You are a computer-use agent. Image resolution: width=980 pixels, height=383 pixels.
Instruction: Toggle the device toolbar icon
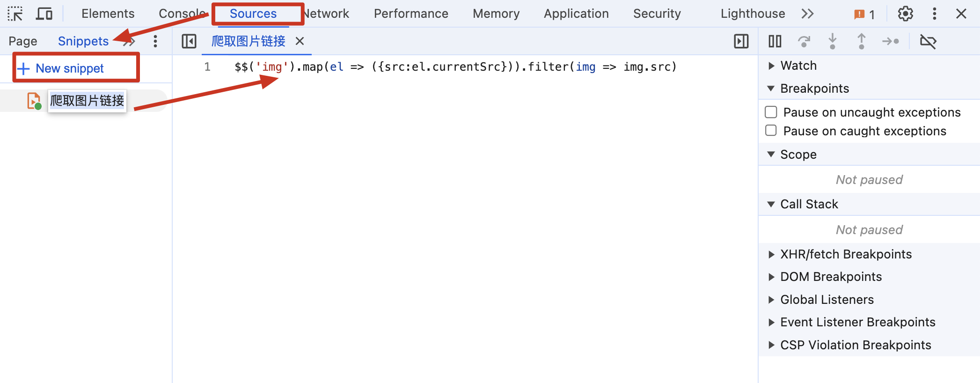point(44,14)
